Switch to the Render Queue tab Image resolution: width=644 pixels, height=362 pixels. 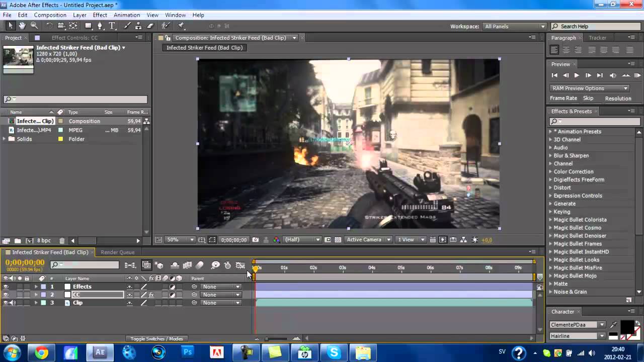tap(117, 252)
